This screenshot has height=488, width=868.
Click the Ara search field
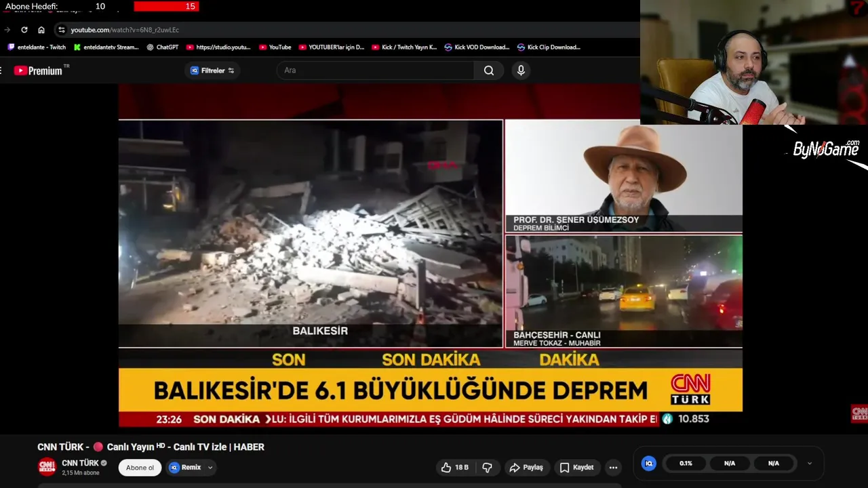375,70
